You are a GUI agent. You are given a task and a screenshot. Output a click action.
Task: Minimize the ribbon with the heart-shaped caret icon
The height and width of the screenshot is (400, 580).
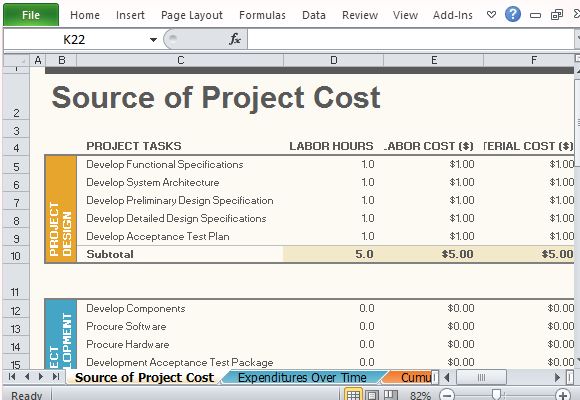[x=491, y=15]
